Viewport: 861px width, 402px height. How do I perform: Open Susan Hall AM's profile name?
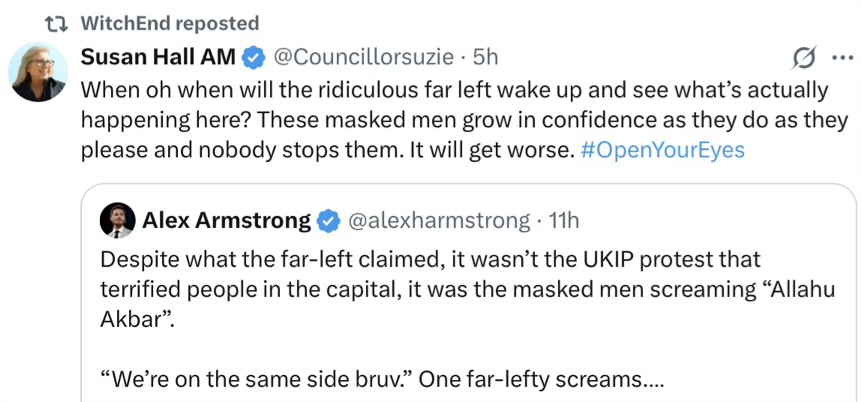(156, 56)
